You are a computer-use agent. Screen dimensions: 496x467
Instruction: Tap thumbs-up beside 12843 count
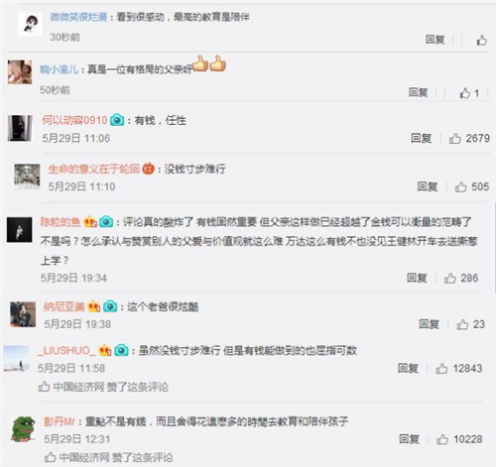442,368
